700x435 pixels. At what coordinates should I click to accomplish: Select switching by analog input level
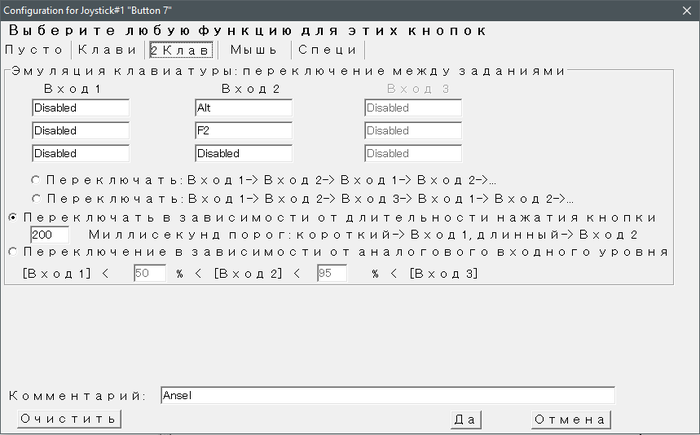point(11,252)
